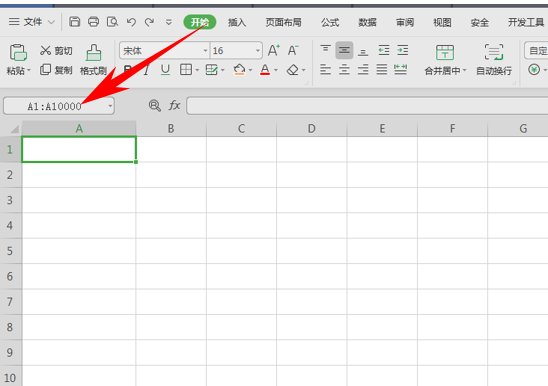Toggle italic formatting
Viewport: 548px width, 386px height.
pos(147,70)
